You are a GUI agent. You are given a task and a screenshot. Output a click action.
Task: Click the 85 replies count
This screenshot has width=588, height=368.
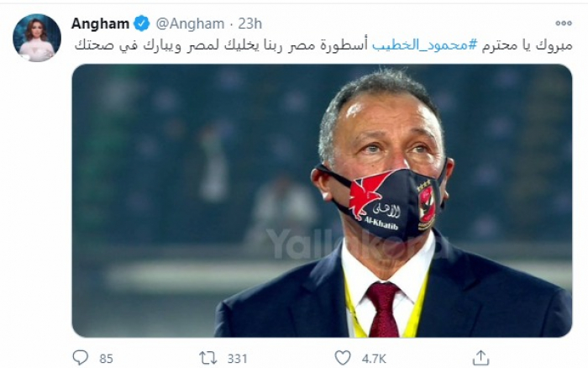point(106,359)
